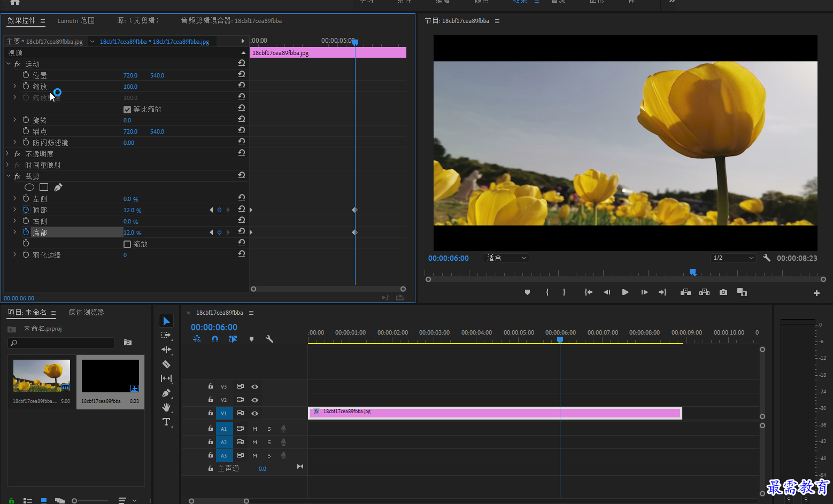
Task: Expand the 不透明度 effect group
Action: click(x=8, y=153)
